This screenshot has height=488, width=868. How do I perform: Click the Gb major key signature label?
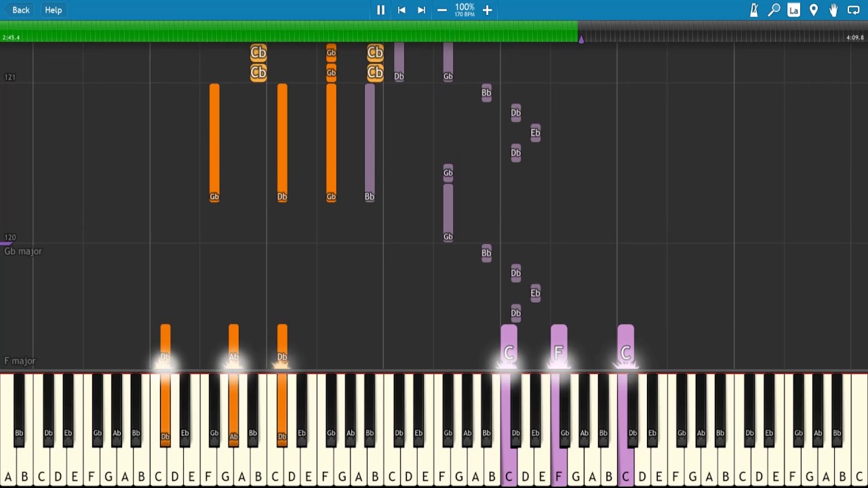[x=23, y=251]
